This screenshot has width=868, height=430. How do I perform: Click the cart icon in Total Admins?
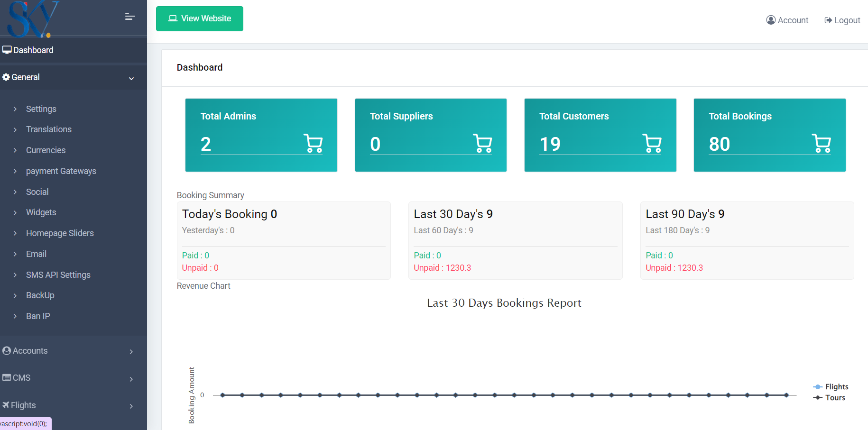tap(313, 143)
